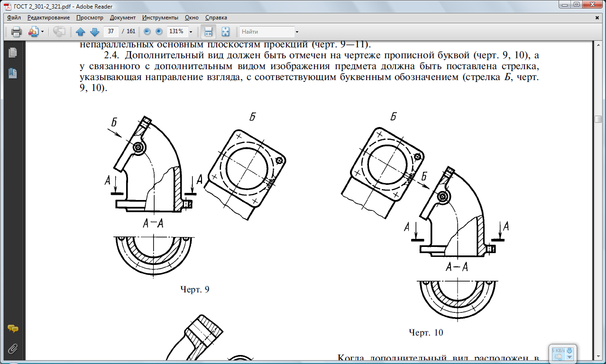Go to previous page with up arrow

tap(80, 32)
